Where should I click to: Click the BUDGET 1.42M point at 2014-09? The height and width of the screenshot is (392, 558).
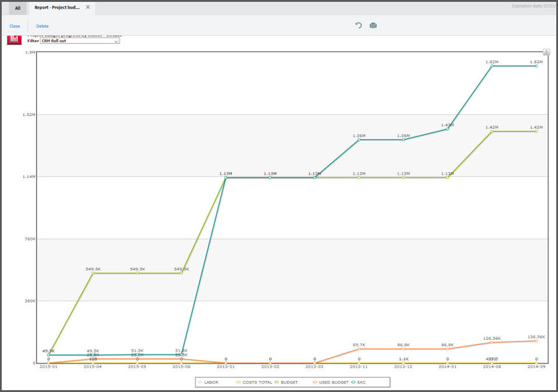[x=536, y=131]
